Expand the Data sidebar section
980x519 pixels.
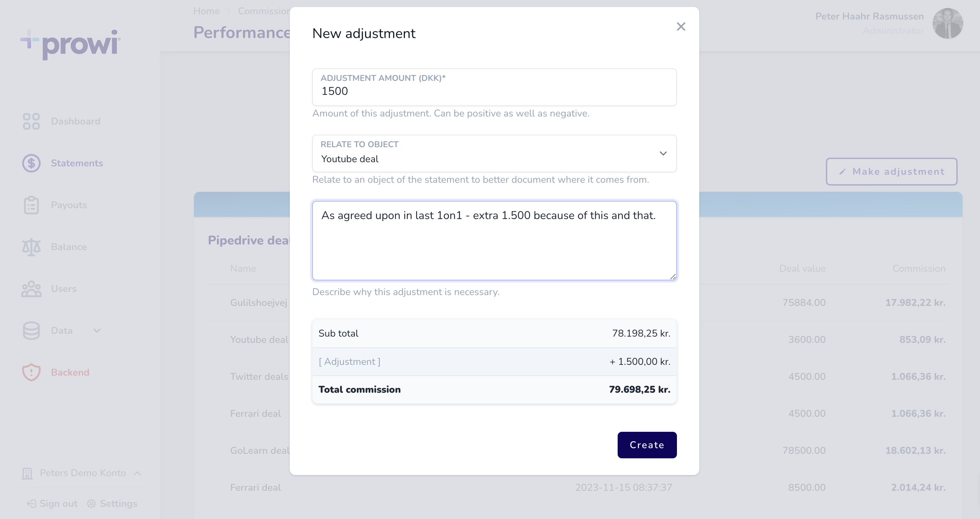point(97,330)
